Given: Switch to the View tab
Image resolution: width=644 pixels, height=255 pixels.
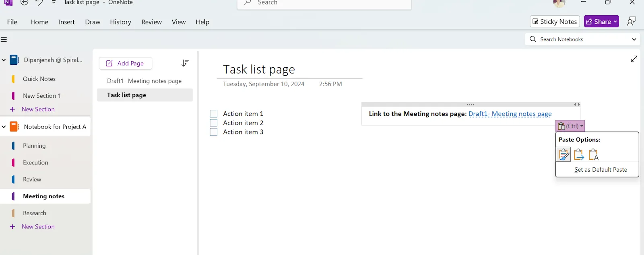Looking at the screenshot, I should click(179, 22).
